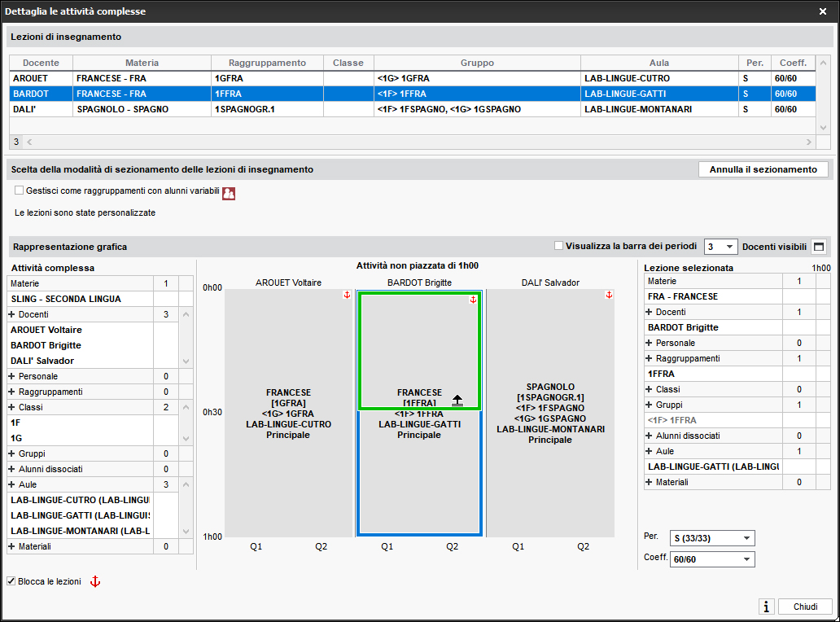Click SLING - SECONDA LINGUA subject entry

(81, 299)
